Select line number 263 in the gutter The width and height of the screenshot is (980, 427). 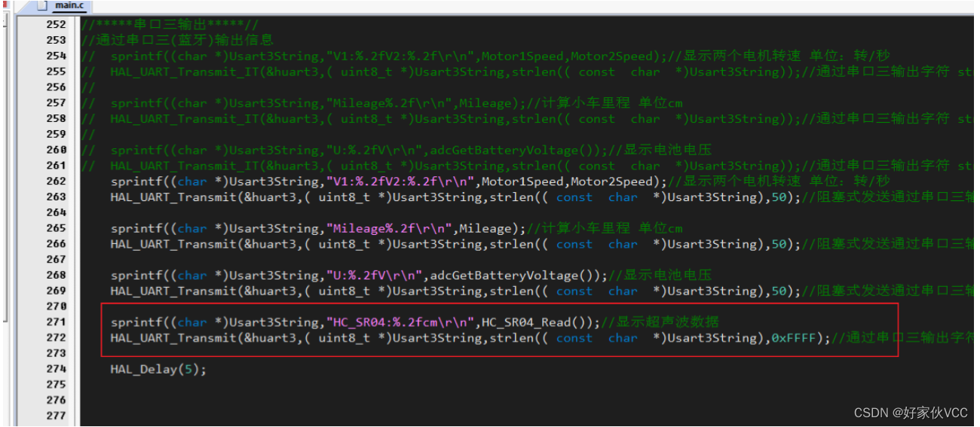(56, 197)
